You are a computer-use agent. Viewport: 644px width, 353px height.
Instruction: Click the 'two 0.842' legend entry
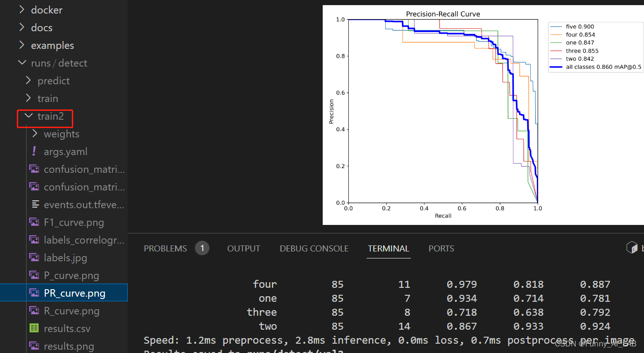572,59
